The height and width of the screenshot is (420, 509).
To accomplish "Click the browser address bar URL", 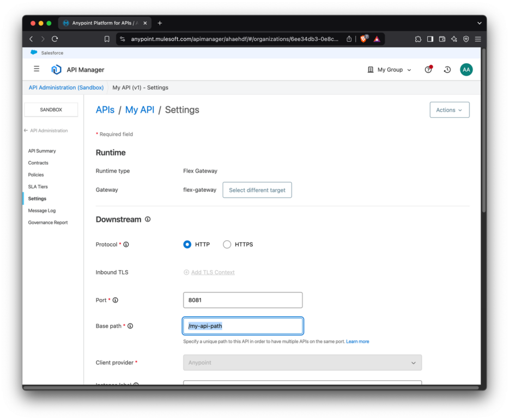I will pyautogui.click(x=234, y=39).
